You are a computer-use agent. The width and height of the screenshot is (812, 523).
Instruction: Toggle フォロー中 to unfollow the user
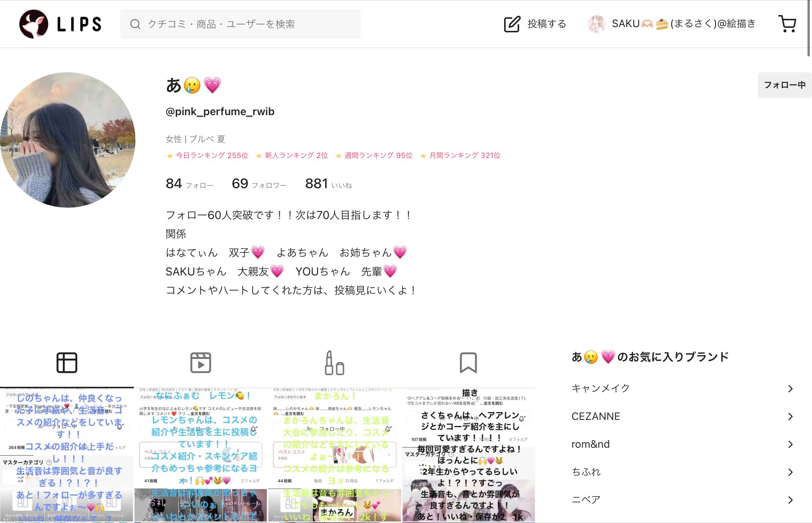[x=784, y=85]
